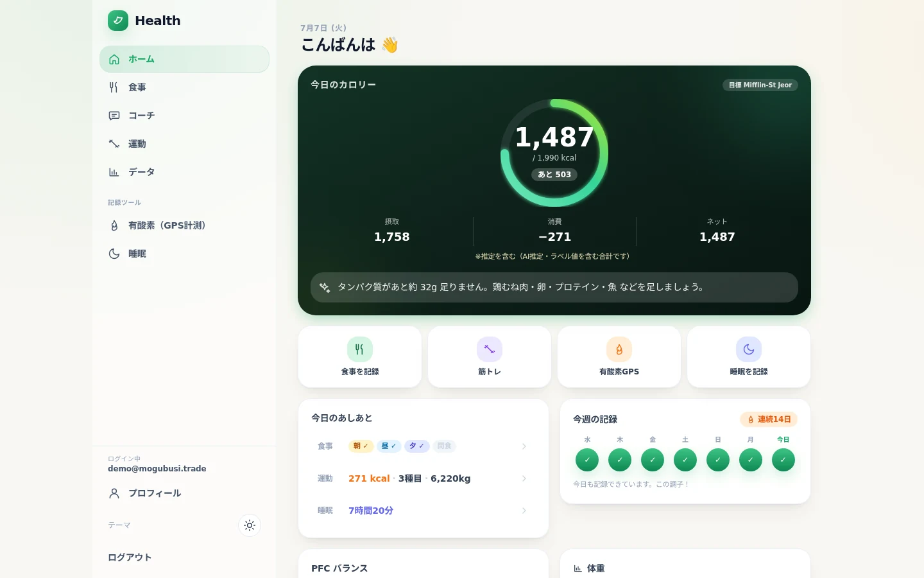This screenshot has width=924, height=578.
Task: Click the 6,220kg volume value
Action: tap(450, 478)
